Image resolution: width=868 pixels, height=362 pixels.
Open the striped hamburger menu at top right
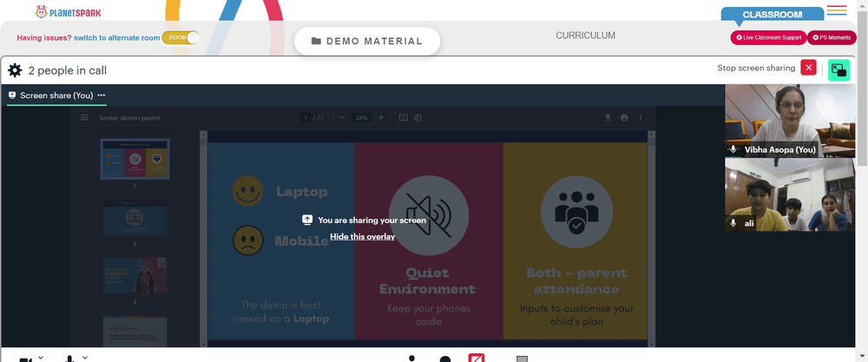tap(837, 10)
